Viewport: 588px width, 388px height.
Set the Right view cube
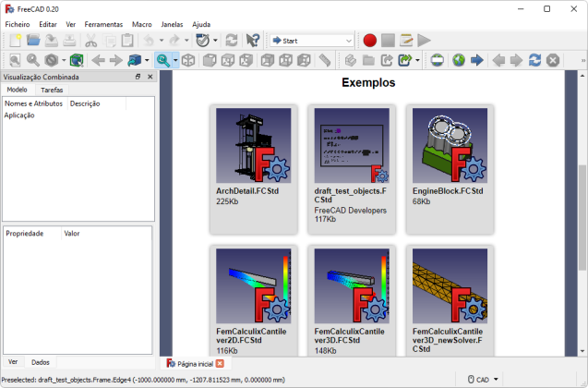(x=246, y=60)
